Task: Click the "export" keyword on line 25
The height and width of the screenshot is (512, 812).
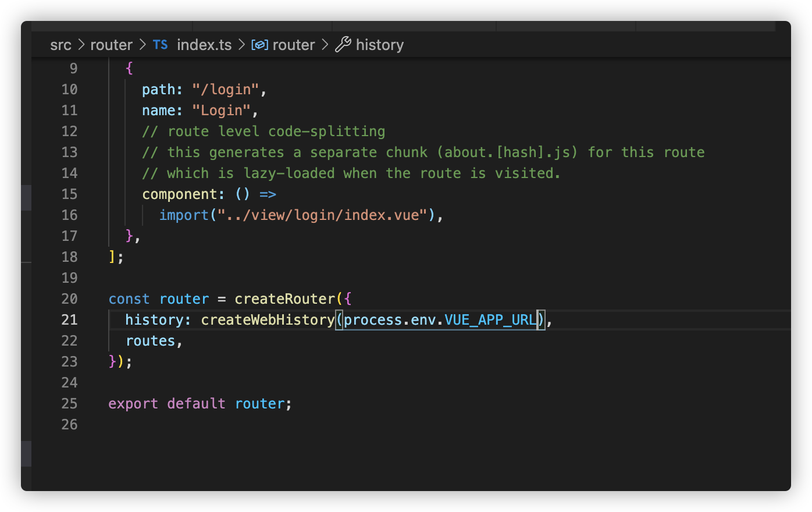Action: pos(133,404)
